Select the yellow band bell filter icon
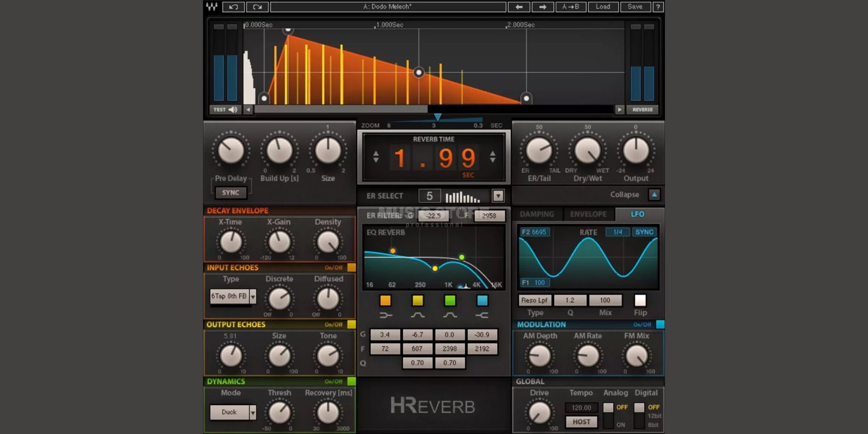868x434 pixels. tap(418, 315)
